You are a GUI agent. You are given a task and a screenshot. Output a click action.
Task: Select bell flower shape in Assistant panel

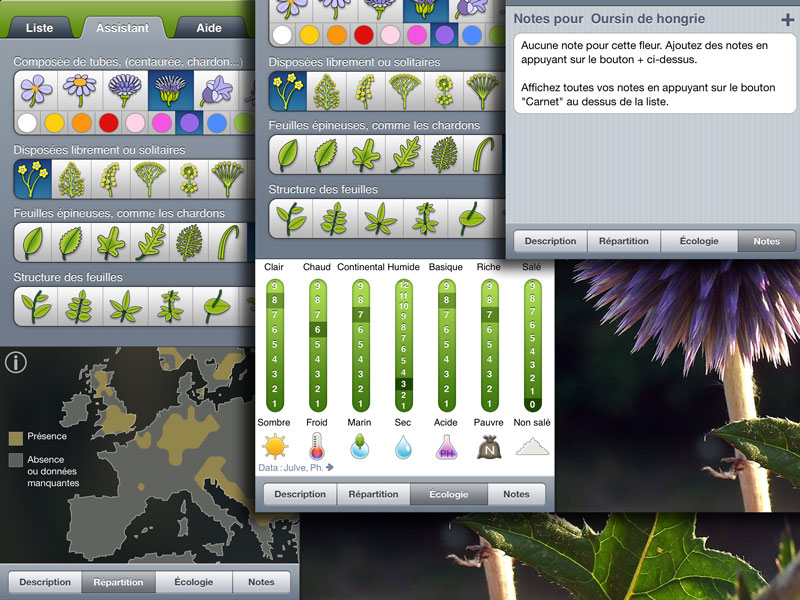[216, 90]
